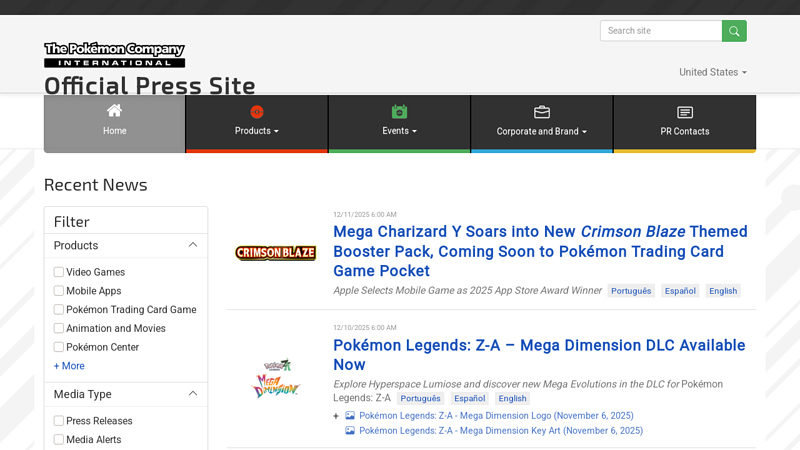The width and height of the screenshot is (800, 450).
Task: Select the Pokémon Center checkbox
Action: tap(59, 347)
